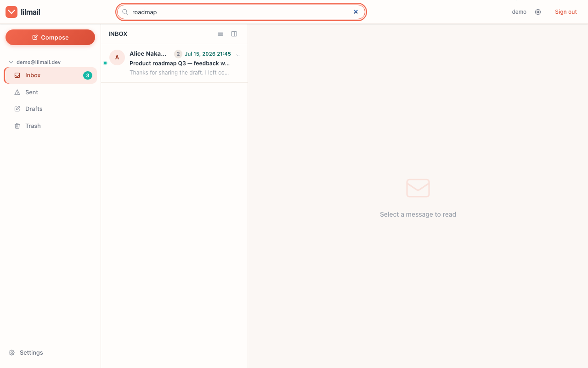
Task: Click the INBOX list heading
Action: pos(118,34)
